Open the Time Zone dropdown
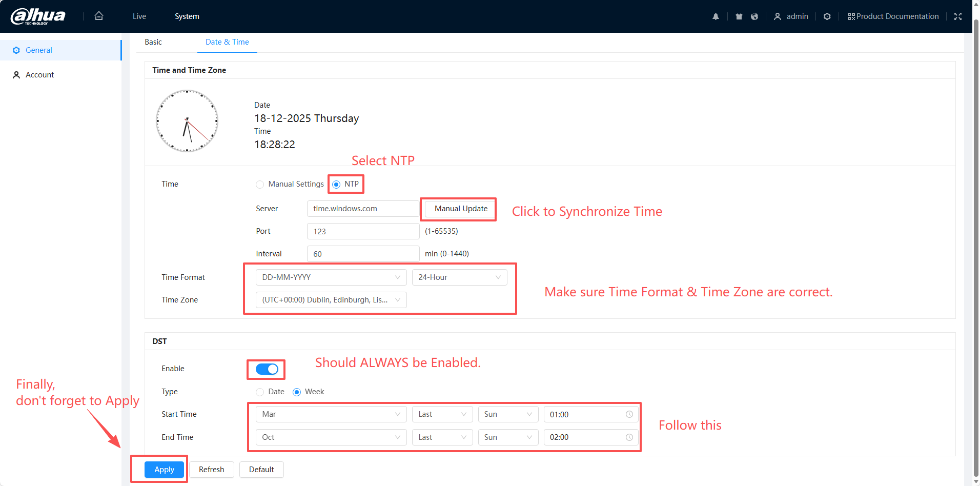The width and height of the screenshot is (980, 486). [x=331, y=300]
